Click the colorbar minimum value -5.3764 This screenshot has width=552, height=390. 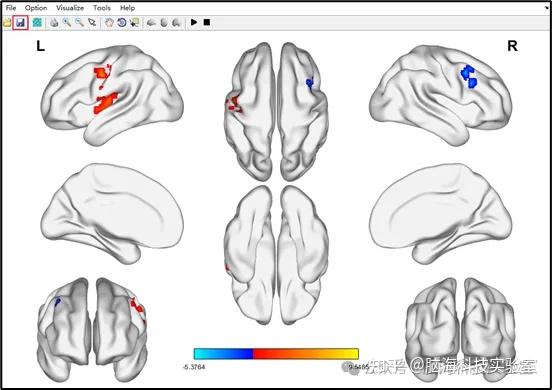pos(194,367)
